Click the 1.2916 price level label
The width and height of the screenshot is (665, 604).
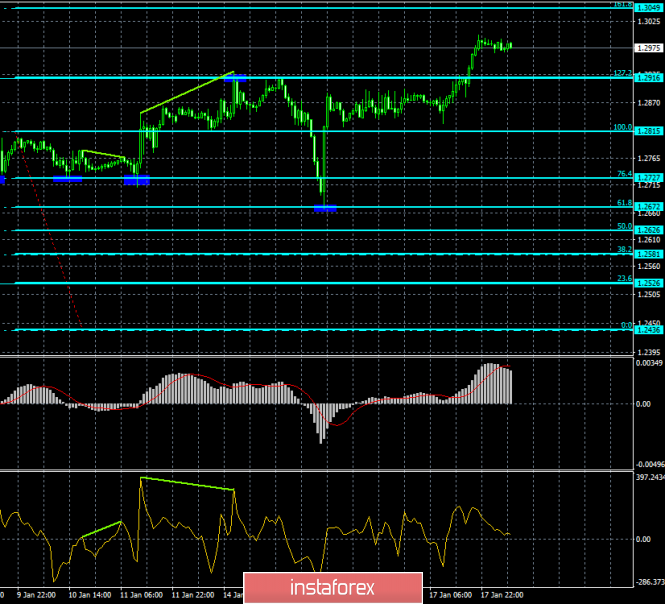click(x=648, y=77)
